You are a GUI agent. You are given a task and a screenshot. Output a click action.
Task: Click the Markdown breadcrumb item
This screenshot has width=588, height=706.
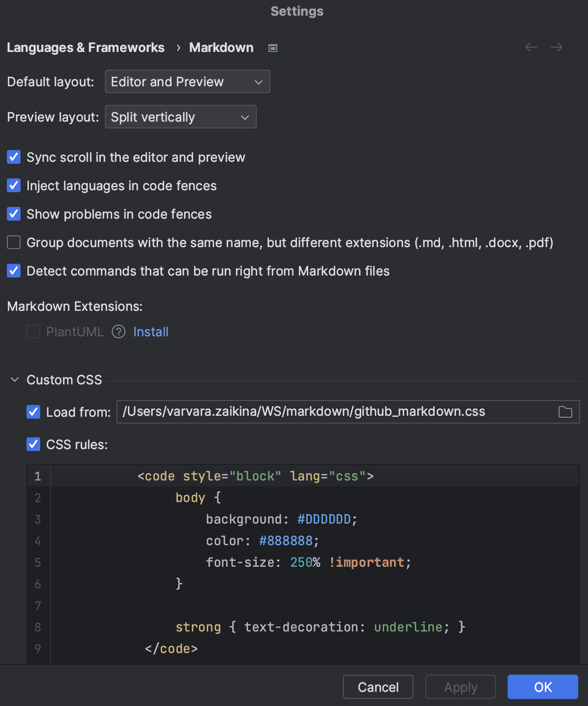221,47
